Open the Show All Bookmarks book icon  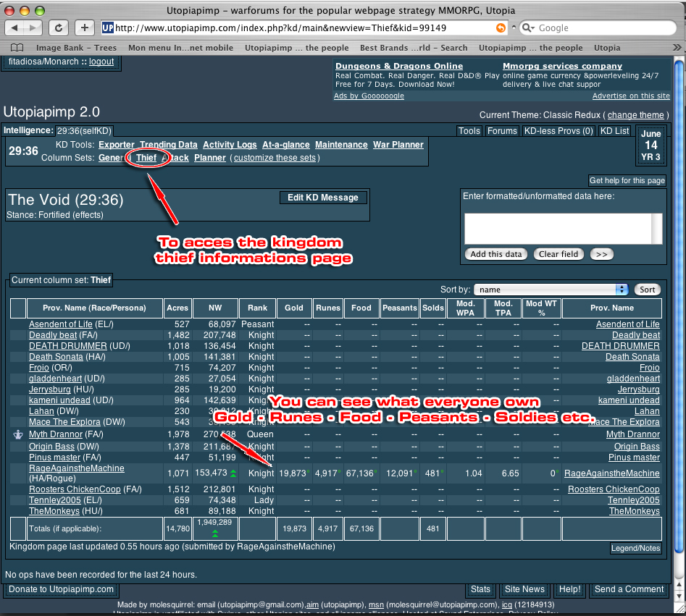17,48
